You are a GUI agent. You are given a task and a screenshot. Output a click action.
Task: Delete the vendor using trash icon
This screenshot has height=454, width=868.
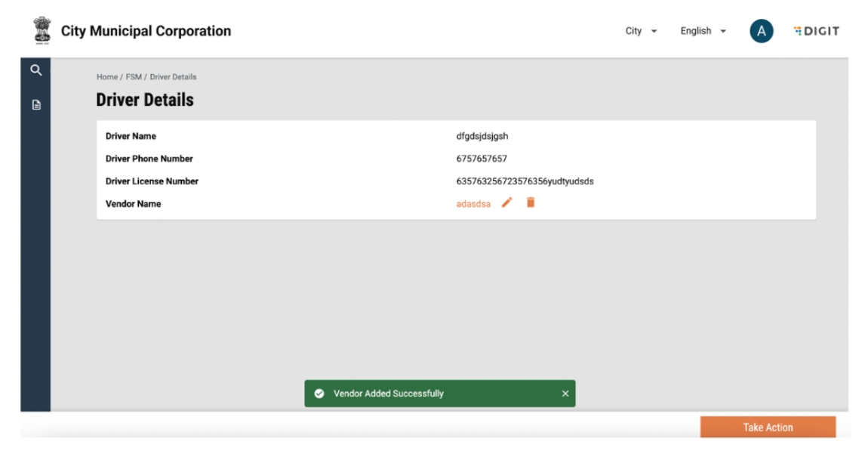pyautogui.click(x=531, y=202)
